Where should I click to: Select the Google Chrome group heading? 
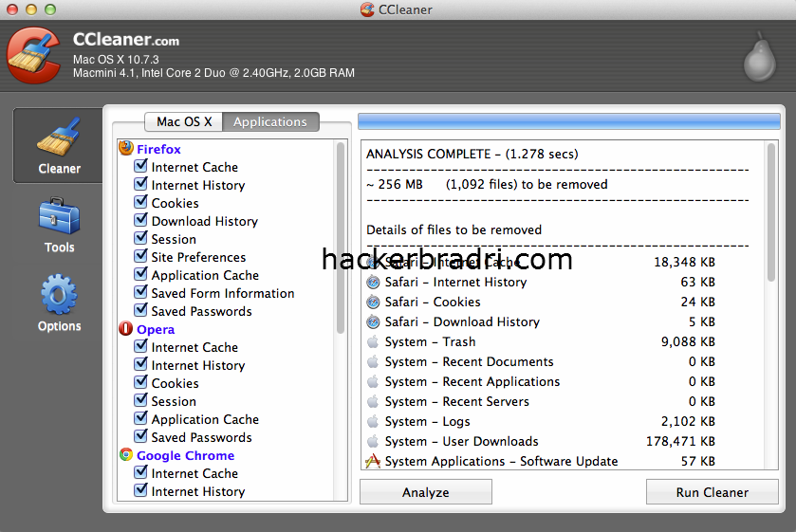pyautogui.click(x=185, y=455)
